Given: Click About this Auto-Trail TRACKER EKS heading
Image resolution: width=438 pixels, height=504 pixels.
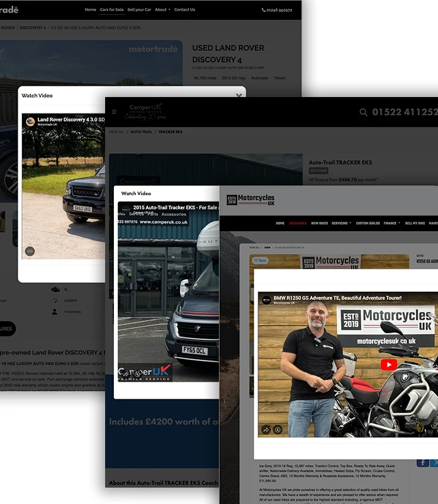Looking at the screenshot, I should (163, 483).
